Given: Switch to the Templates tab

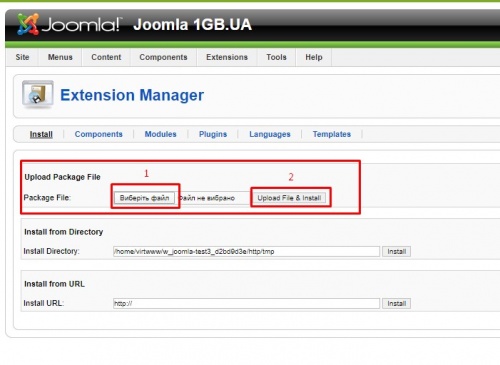Looking at the screenshot, I should tap(332, 134).
